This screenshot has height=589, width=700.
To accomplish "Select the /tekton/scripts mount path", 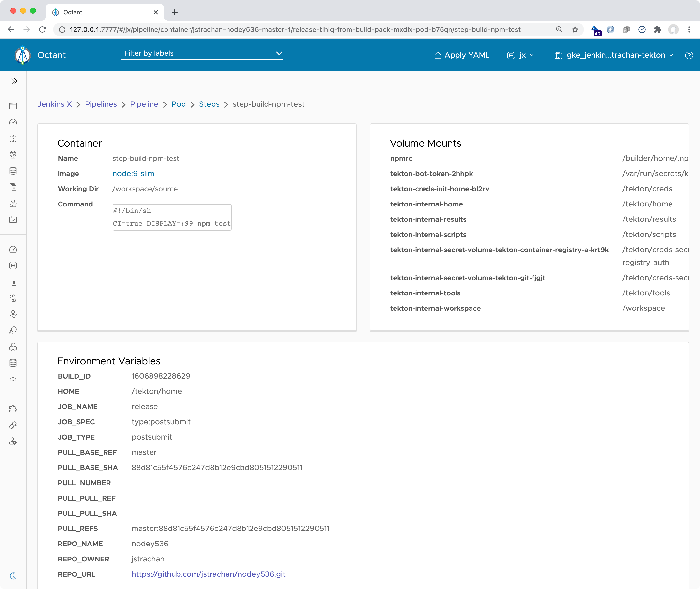I will tap(649, 235).
